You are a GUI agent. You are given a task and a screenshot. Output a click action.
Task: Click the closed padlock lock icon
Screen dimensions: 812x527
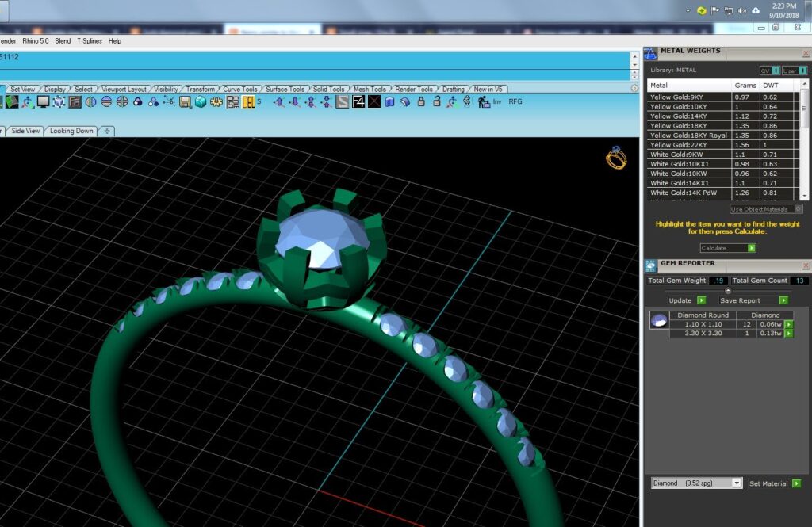coord(421,101)
